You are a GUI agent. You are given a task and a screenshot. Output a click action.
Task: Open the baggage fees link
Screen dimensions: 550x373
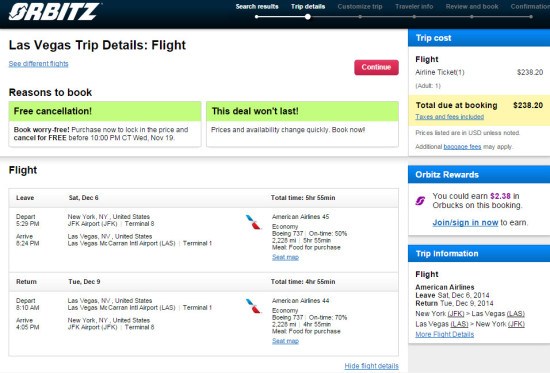click(462, 147)
